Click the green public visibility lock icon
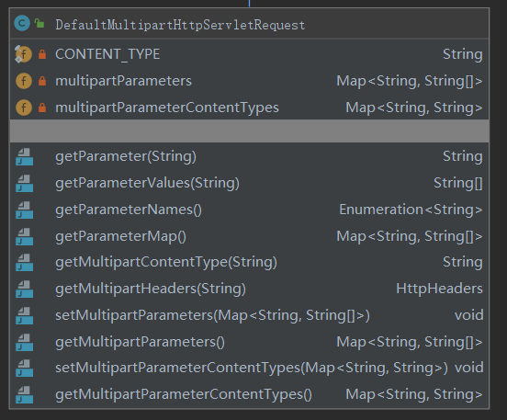Screen dimensions: 507x420 coord(39,23)
